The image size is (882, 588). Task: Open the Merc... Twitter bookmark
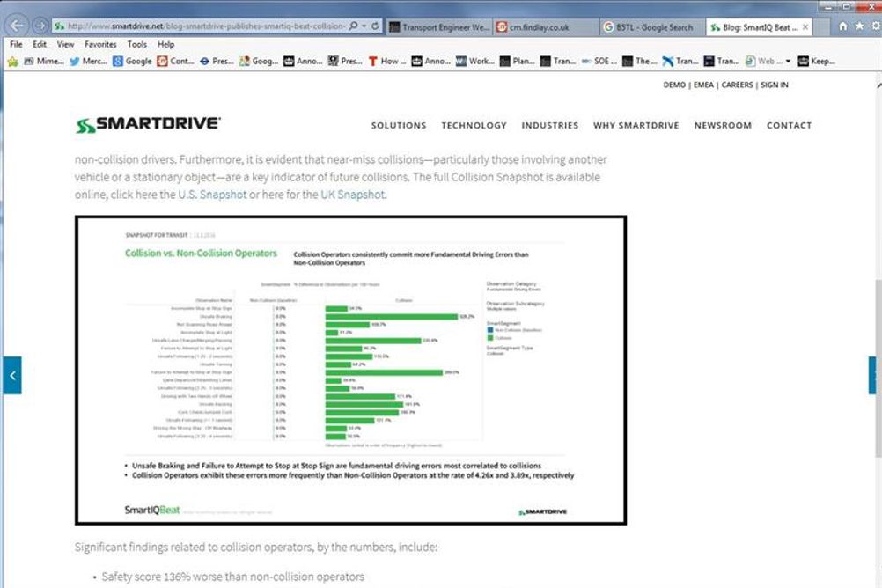pyautogui.click(x=88, y=62)
